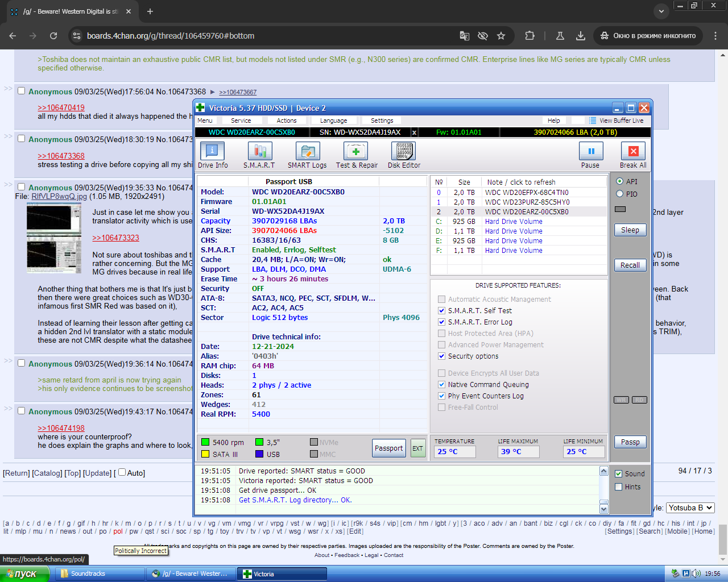Open the Language menu
Screen dimensions: 728x582
pos(333,120)
